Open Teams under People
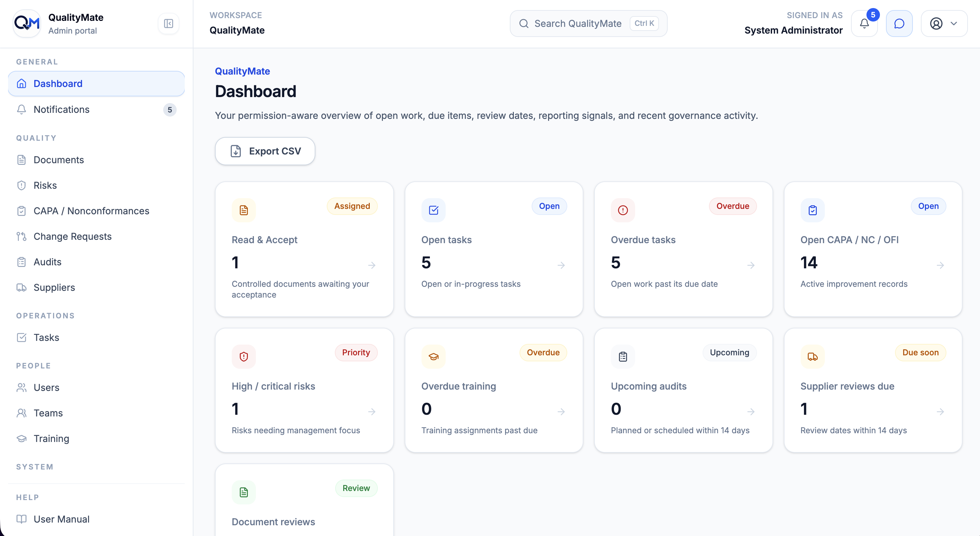Screen dimensions: 980x536 pos(96,413)
